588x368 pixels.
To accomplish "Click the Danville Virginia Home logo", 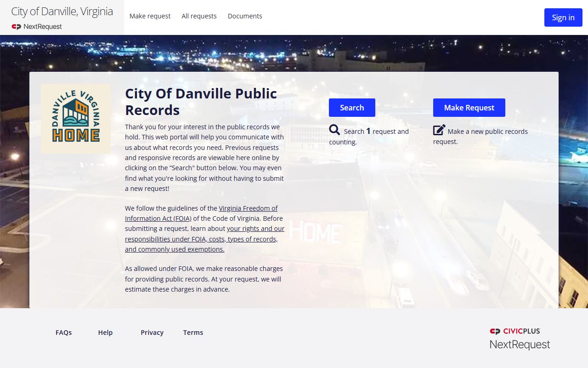I will (x=76, y=119).
